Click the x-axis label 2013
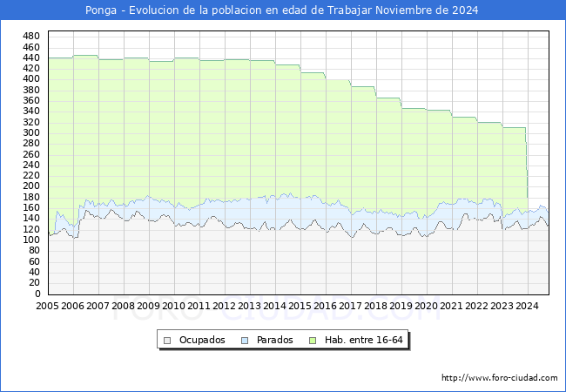566x392 pixels. [x=249, y=306]
